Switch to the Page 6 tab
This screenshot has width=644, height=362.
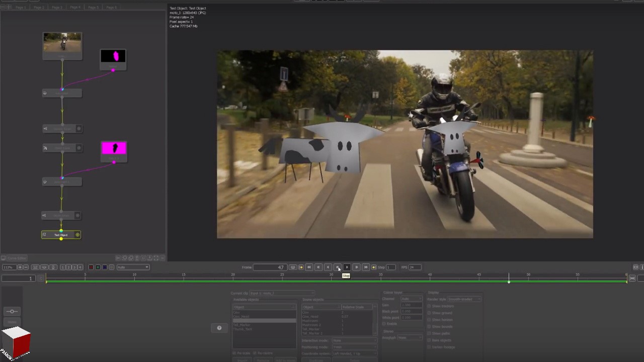111,8
